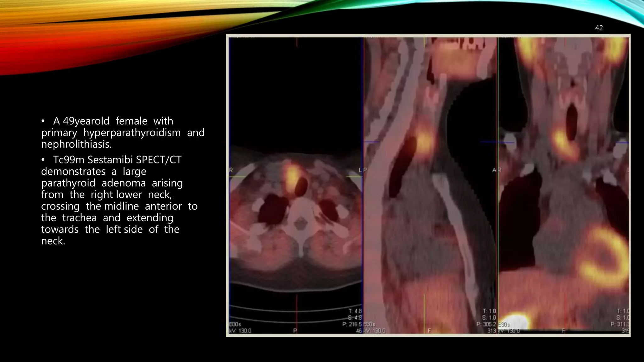The image size is (644, 362).
Task: Click the bullet about 49yearold female patient
Action: click(x=123, y=132)
